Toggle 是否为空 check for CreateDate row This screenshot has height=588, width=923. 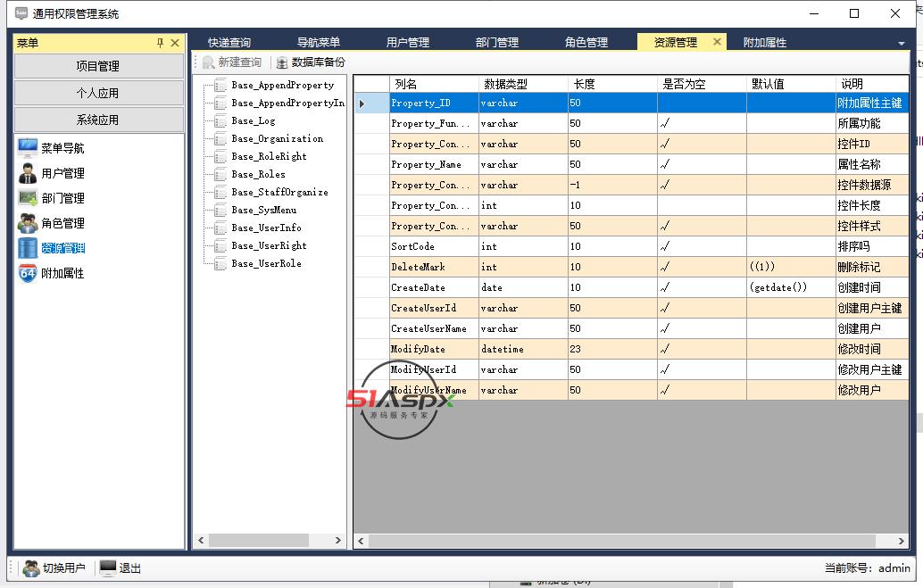(x=665, y=287)
